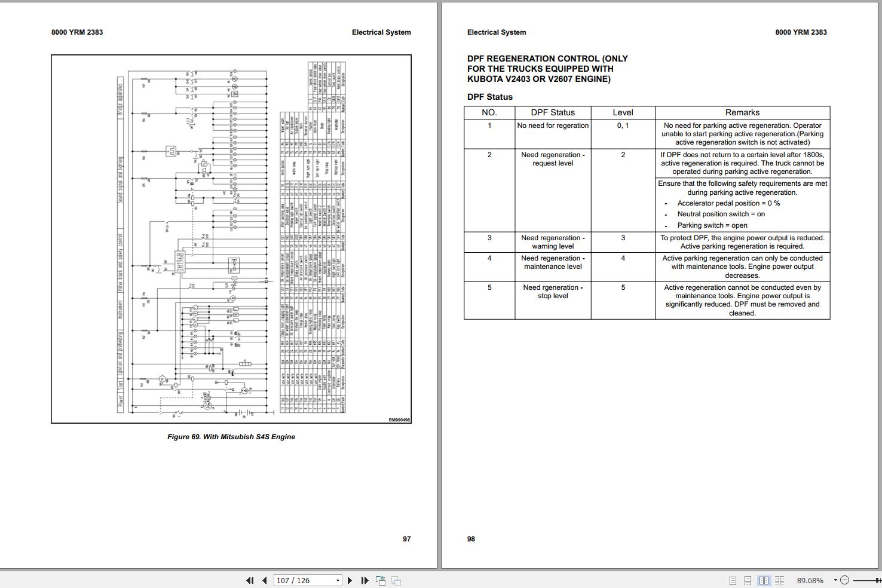Switch to single page layout
Viewport: 882px width, 588px height.
[x=733, y=580]
